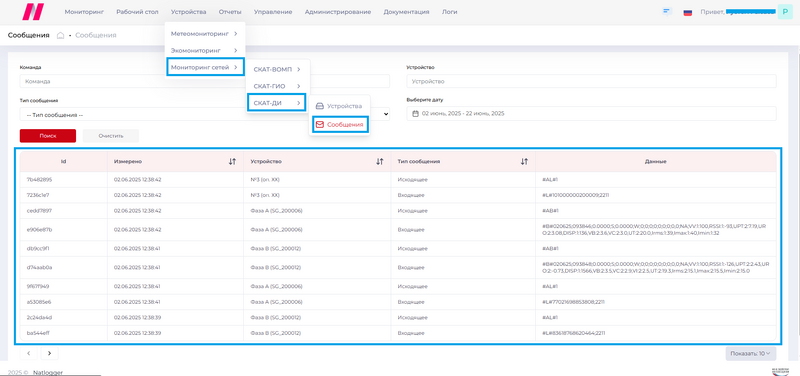Click Команда input field

[205, 81]
